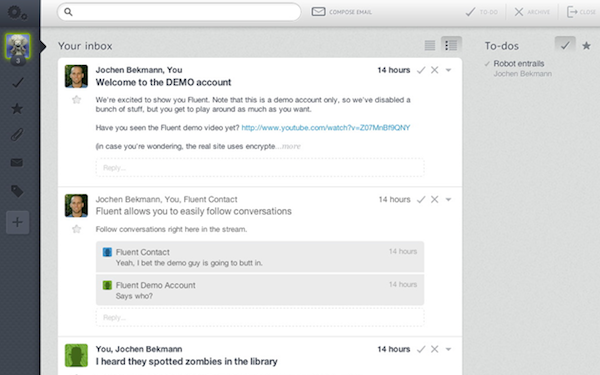The width and height of the screenshot is (600, 375).
Task: Open the Robot entrails to-do item
Action: [x=518, y=64]
